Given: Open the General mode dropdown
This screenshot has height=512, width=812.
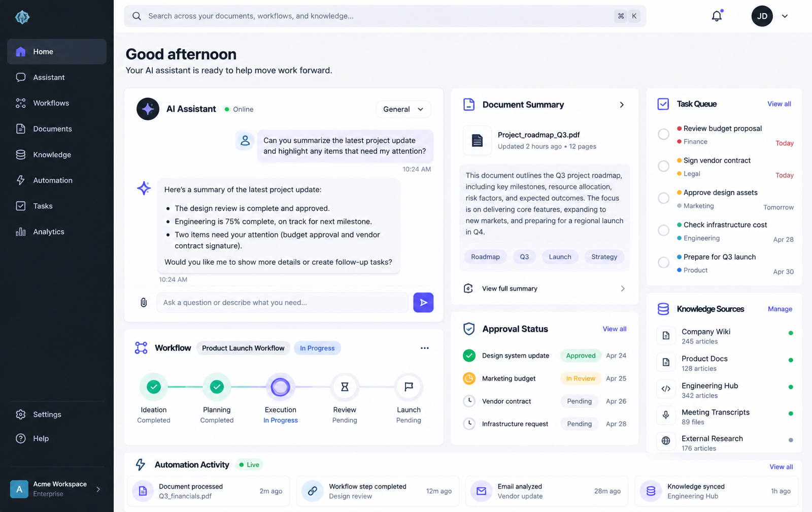Looking at the screenshot, I should [x=403, y=109].
